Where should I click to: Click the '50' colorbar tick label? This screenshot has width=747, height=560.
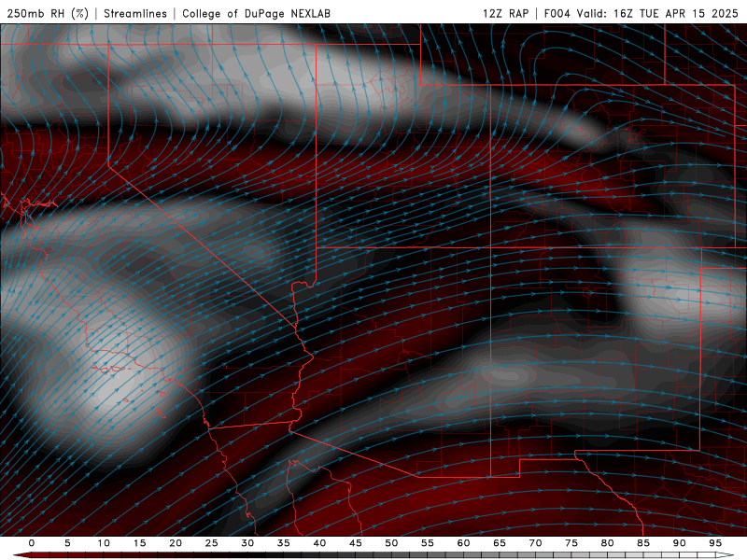point(391,543)
